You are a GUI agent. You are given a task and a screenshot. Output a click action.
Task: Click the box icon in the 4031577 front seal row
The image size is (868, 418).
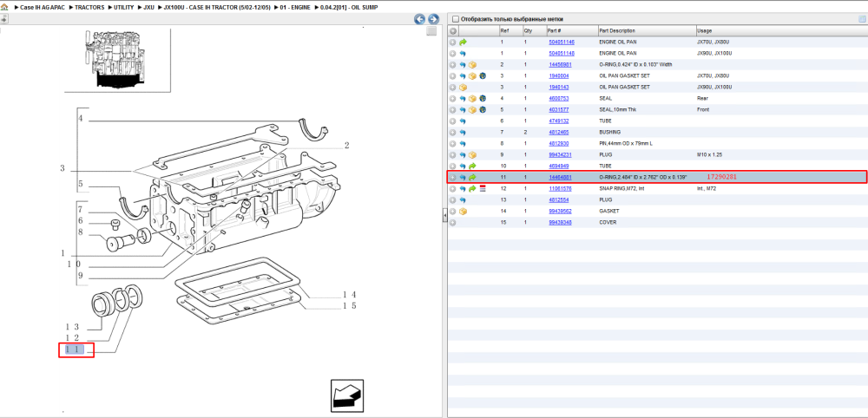coord(472,110)
